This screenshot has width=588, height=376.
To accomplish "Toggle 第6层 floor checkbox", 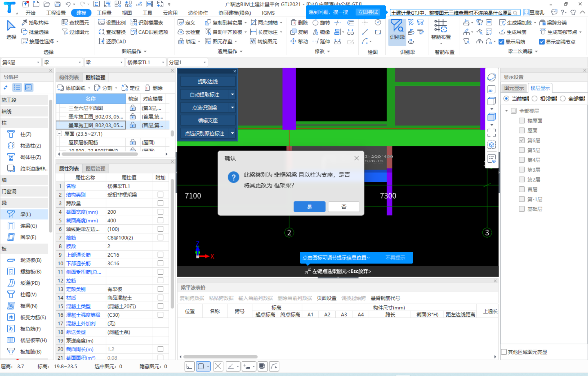I will 522,140.
